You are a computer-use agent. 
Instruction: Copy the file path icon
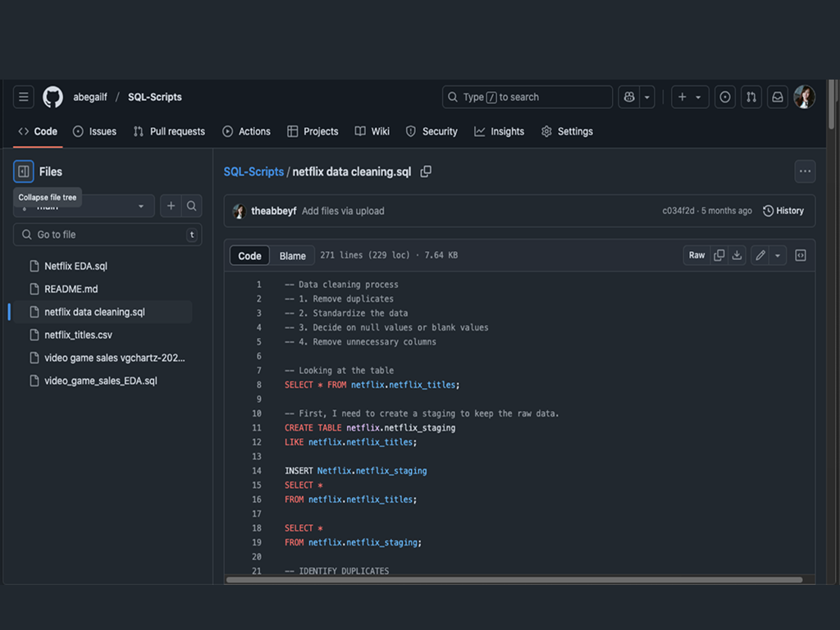pyautogui.click(x=426, y=171)
